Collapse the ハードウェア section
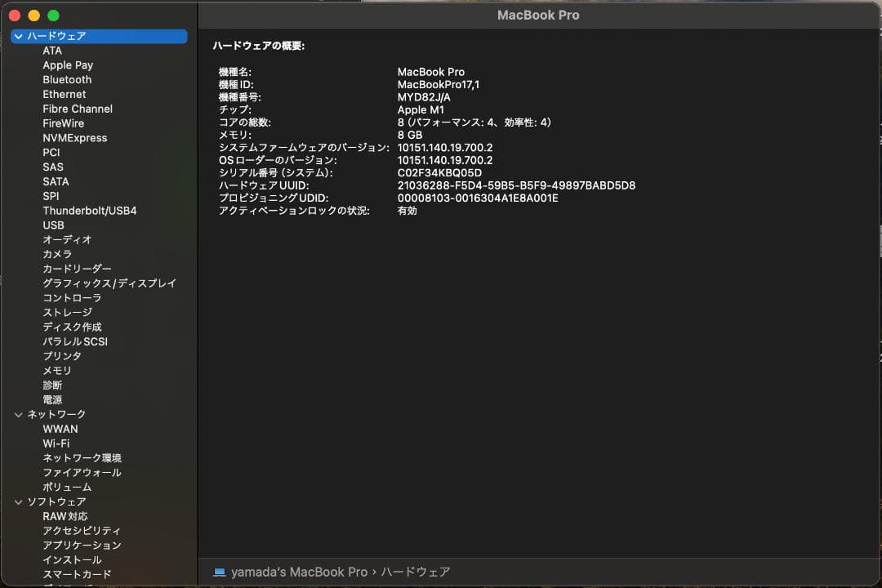 [x=18, y=36]
